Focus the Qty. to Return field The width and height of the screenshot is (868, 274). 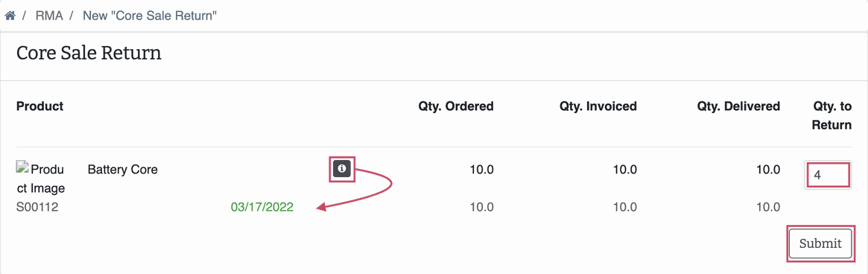(827, 175)
